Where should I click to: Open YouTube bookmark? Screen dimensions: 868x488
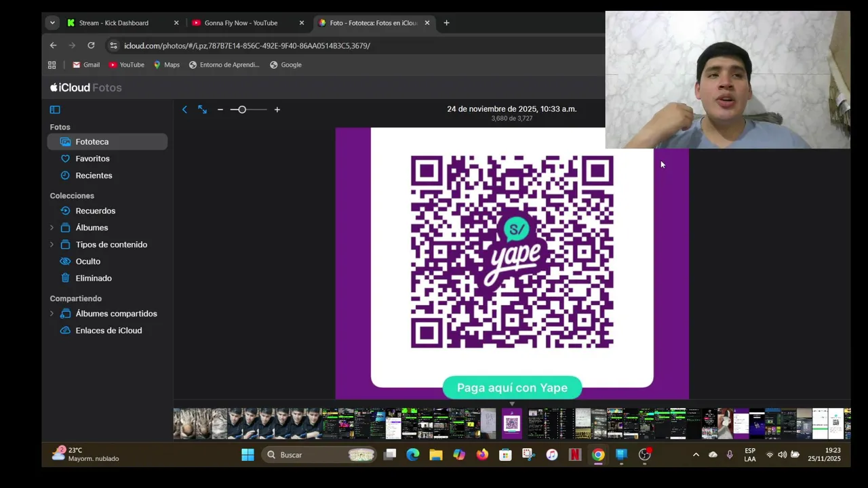tap(127, 65)
